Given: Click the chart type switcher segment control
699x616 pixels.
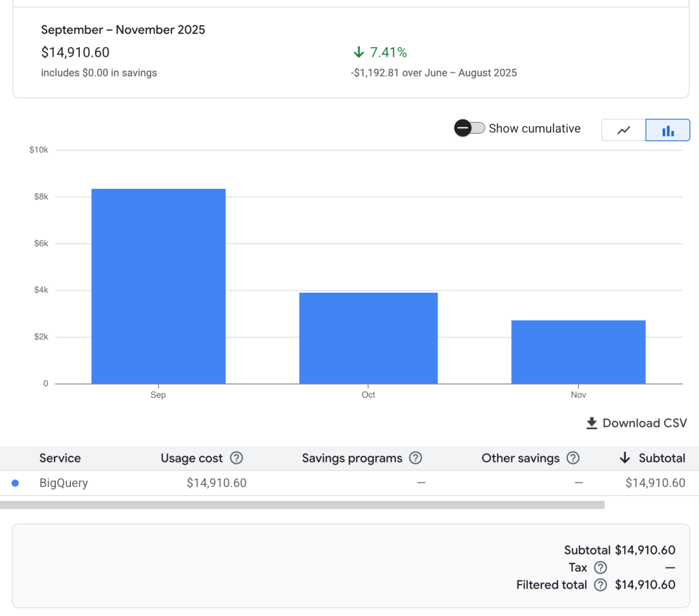Looking at the screenshot, I should 646,130.
